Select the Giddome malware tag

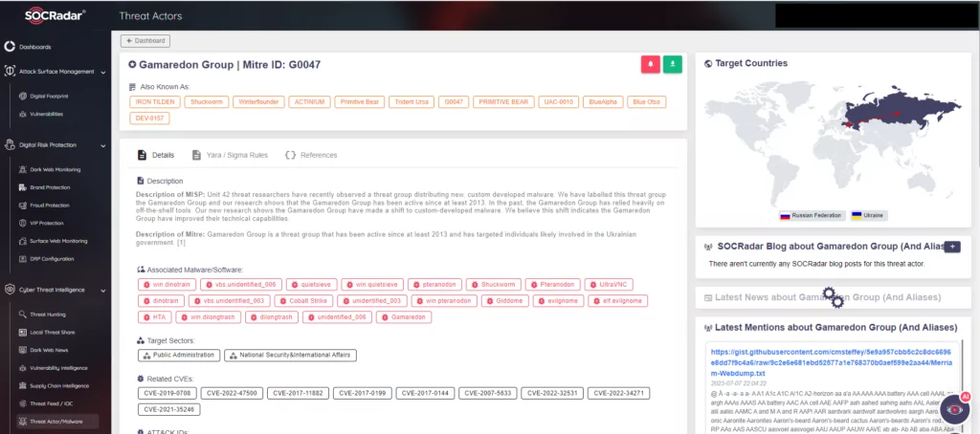[505, 301]
